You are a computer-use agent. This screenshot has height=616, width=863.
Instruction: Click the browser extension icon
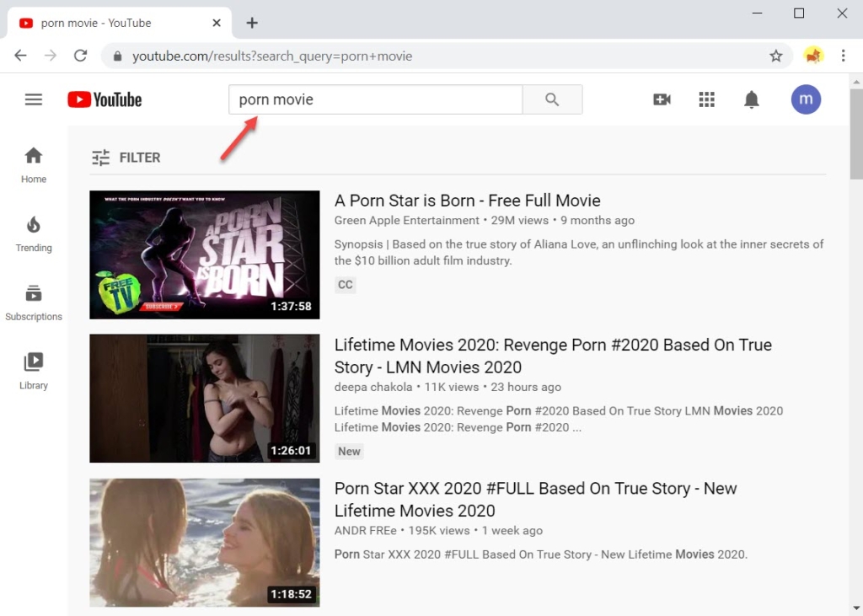tap(813, 56)
